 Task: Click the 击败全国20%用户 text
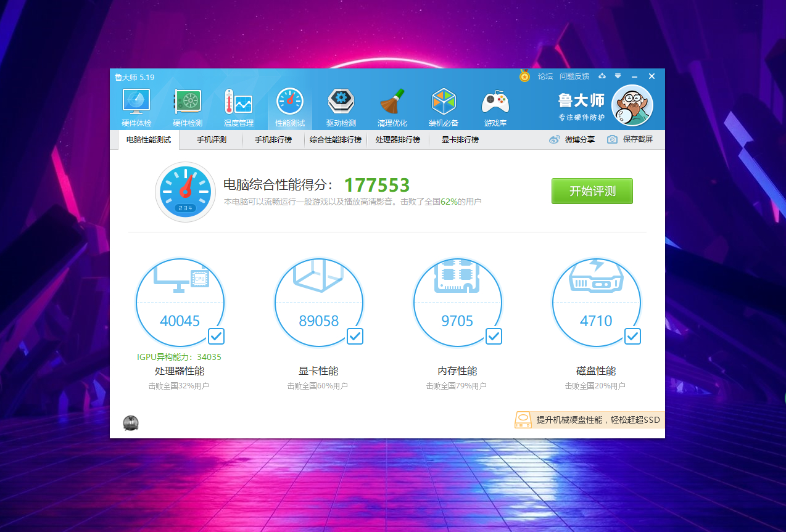tap(595, 387)
